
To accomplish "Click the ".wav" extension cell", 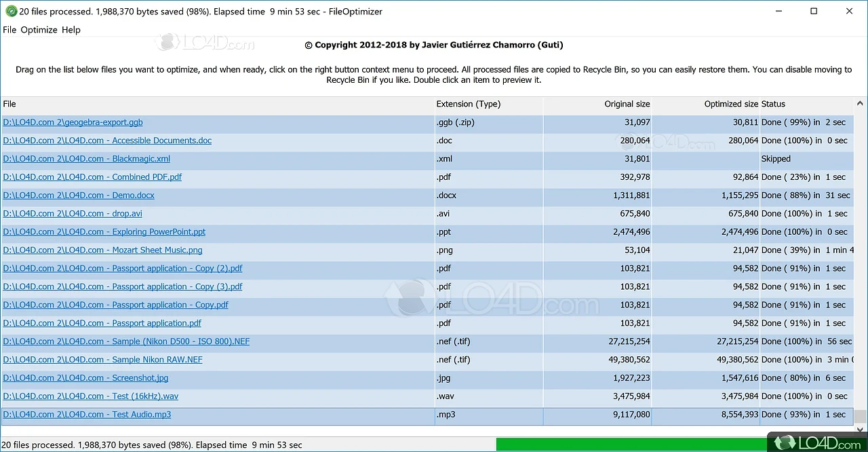I will 445,396.
